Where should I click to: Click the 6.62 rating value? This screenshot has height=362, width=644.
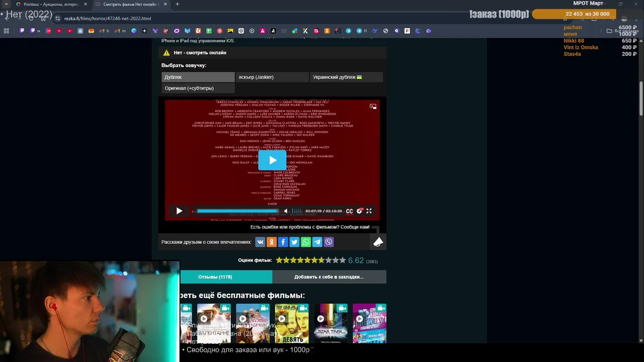point(356,260)
